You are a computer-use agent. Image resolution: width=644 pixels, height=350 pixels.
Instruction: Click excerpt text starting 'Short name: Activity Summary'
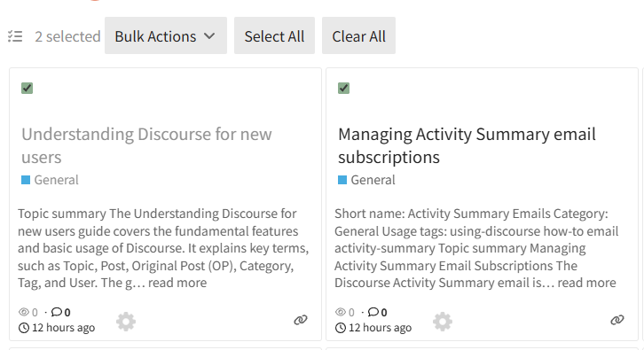pyautogui.click(x=476, y=248)
